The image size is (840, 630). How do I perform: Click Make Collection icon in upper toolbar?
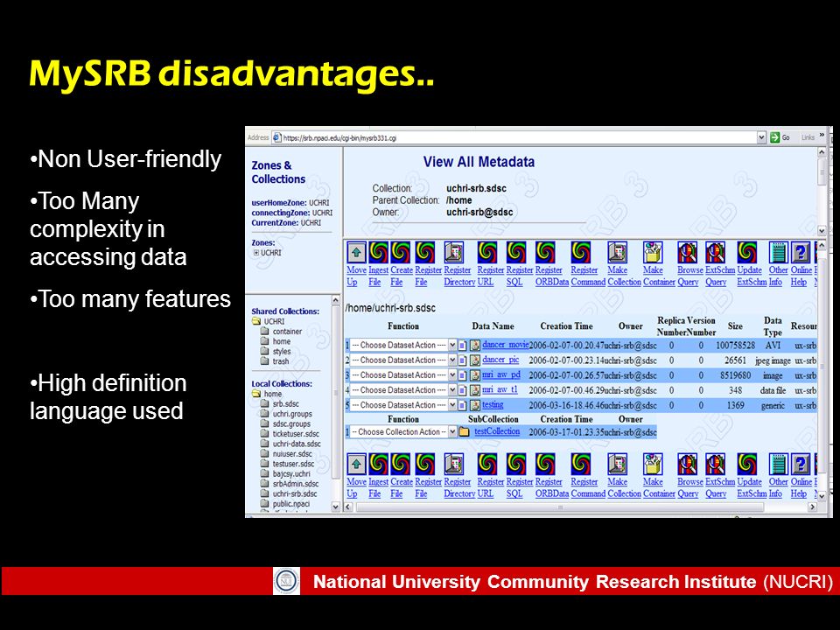pos(617,252)
